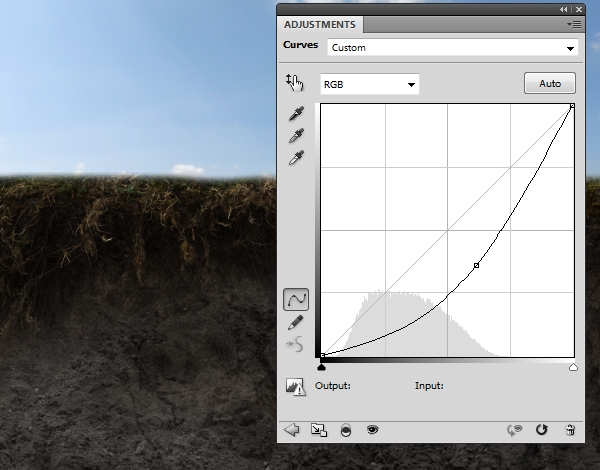Select the white point input slider
This screenshot has height=470, width=600.
coord(573,367)
